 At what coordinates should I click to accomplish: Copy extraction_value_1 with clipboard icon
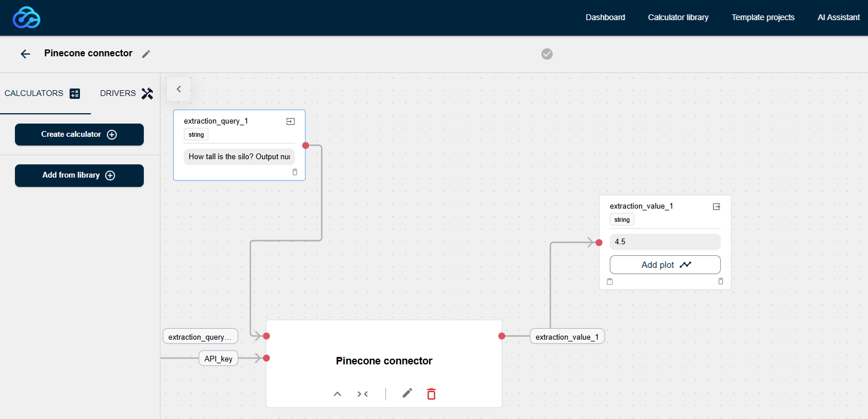610,282
